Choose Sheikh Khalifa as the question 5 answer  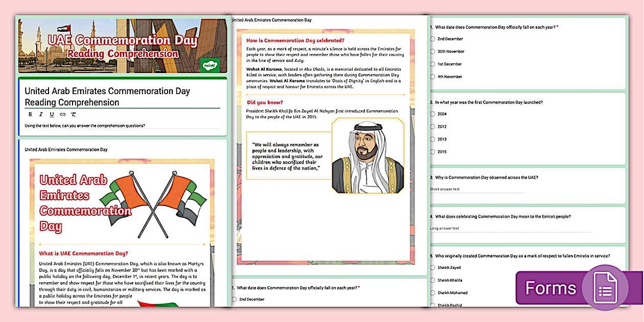click(x=432, y=280)
